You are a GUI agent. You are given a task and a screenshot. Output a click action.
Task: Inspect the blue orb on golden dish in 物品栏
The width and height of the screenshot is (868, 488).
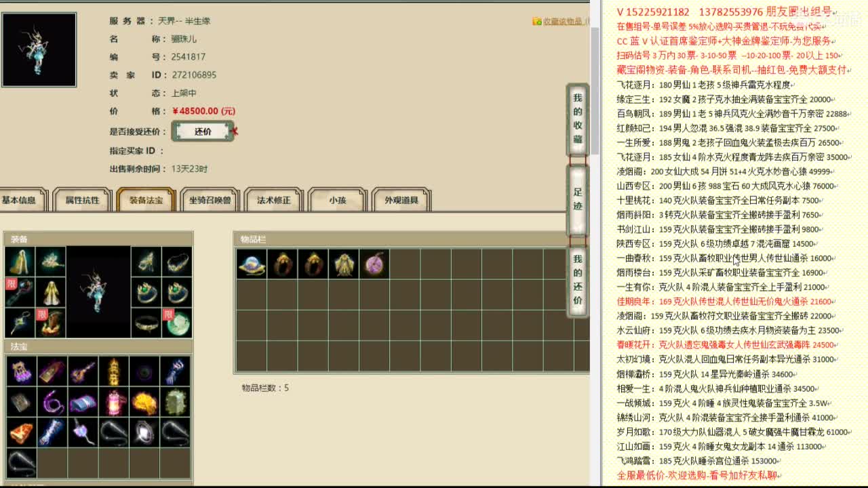(252, 264)
